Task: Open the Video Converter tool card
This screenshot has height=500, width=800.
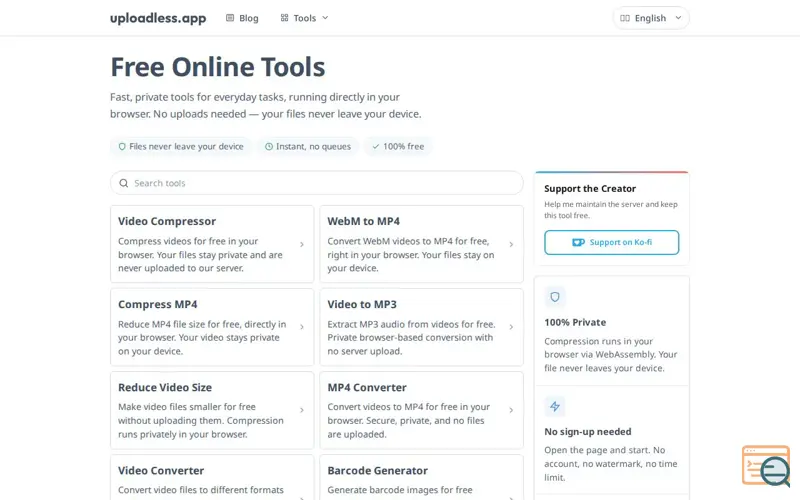Action: (x=212, y=478)
